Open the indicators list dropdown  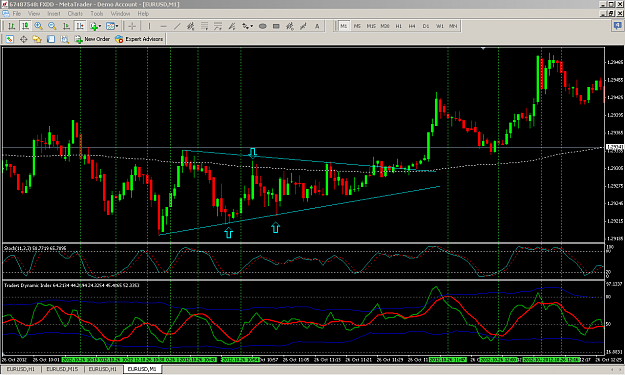pyautogui.click(x=96, y=26)
